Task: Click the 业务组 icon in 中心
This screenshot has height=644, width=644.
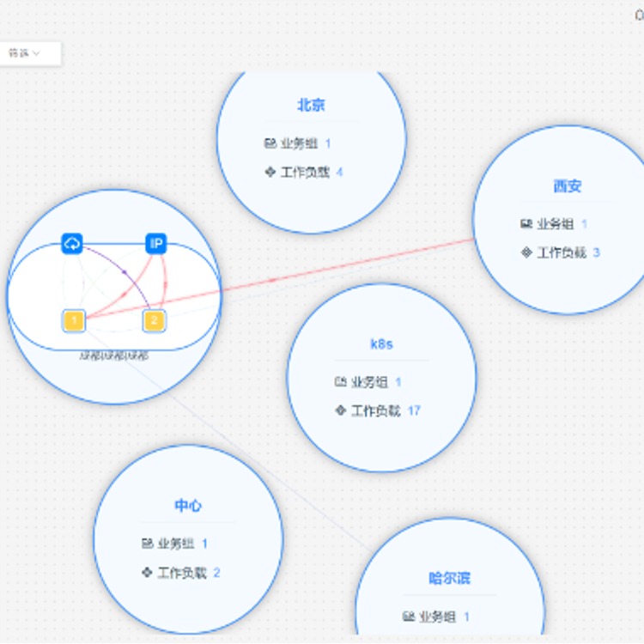Action: [x=147, y=544]
